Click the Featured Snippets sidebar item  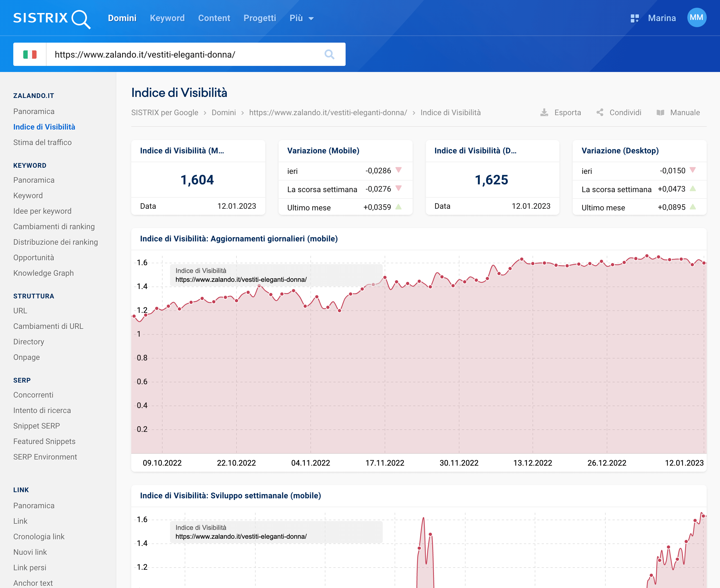44,441
